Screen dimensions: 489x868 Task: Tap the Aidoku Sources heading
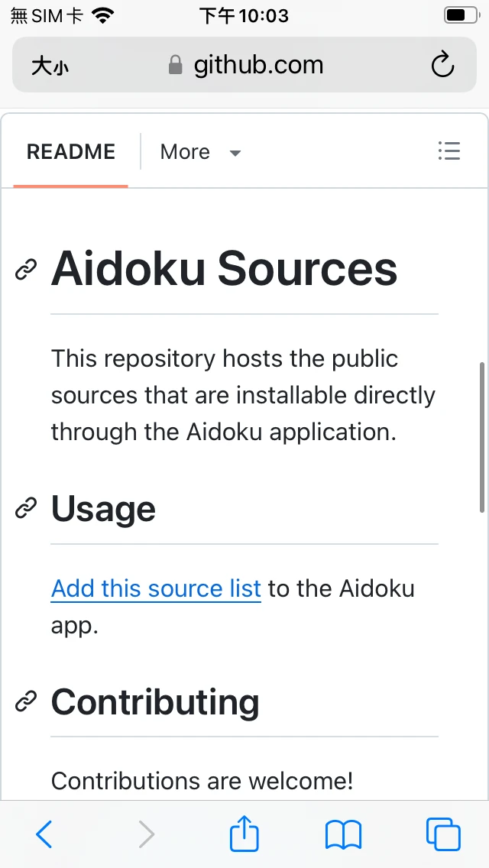(x=224, y=269)
